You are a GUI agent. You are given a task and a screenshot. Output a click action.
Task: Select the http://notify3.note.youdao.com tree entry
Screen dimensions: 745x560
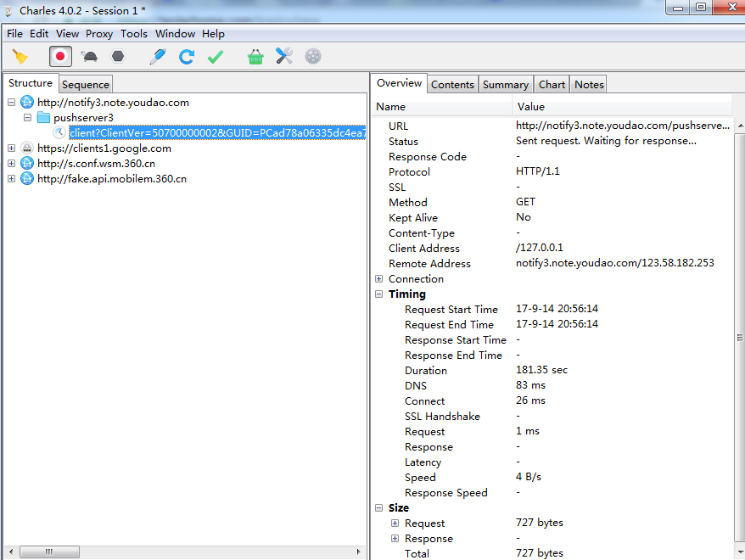pyautogui.click(x=113, y=102)
